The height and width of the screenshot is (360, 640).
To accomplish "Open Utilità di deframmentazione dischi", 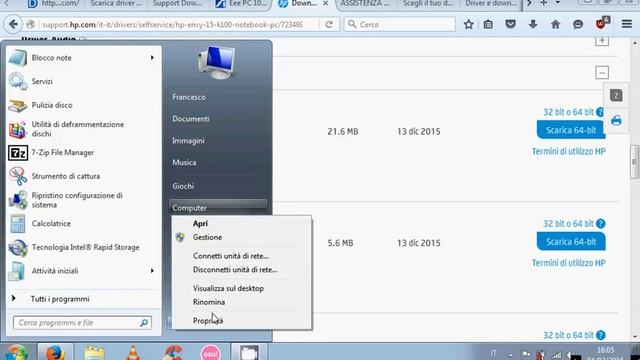I will tap(84, 129).
